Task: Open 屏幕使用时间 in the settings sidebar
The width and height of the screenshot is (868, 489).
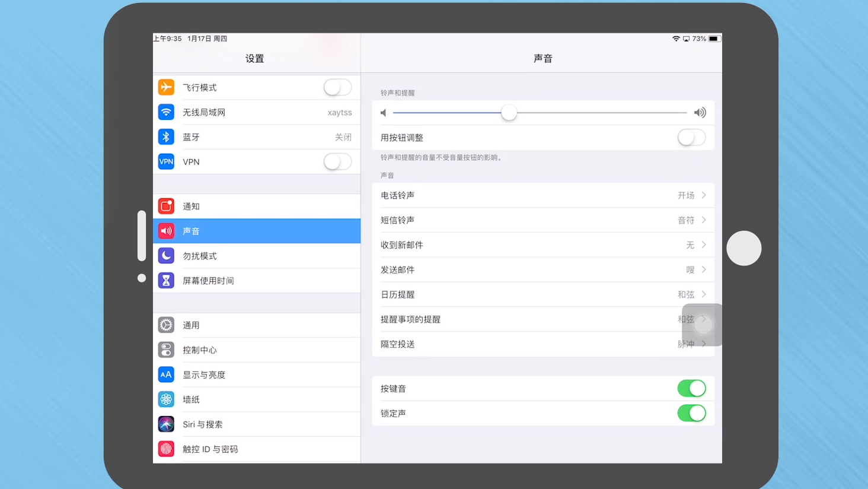Action: [x=257, y=281]
